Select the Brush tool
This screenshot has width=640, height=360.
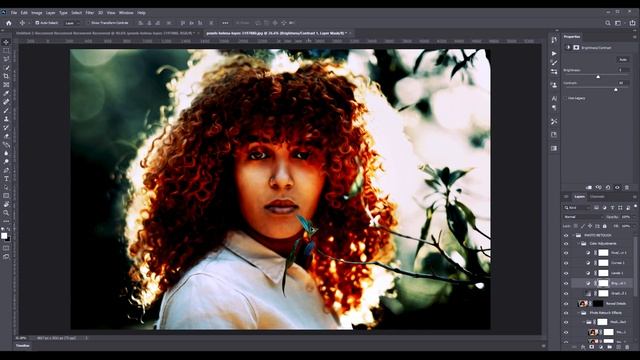(6, 111)
